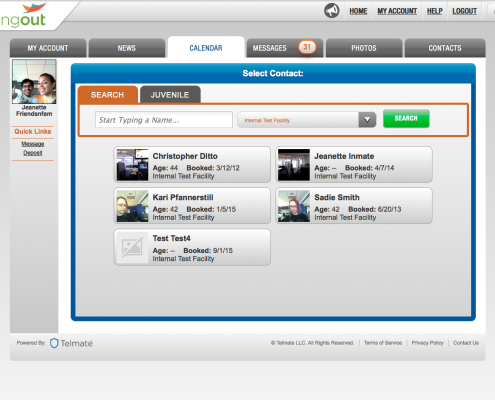This screenshot has height=400, width=495.
Task: Open the Deposit quick link
Action: point(33,153)
